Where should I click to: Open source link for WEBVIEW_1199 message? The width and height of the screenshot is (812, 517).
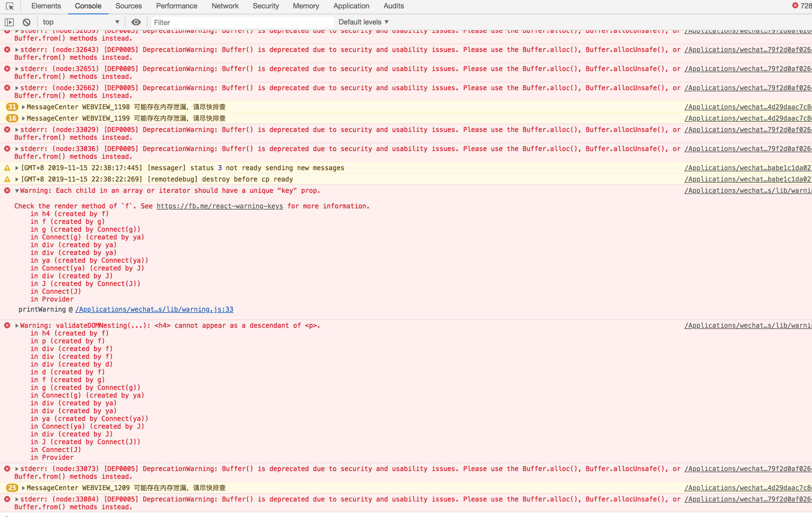click(x=748, y=119)
